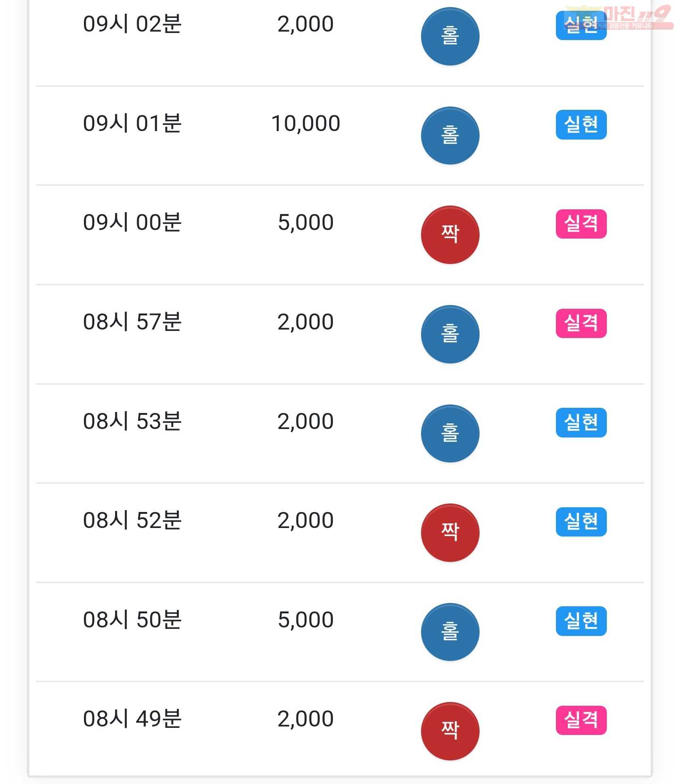
Task: Click the red 짝 circle for 08시 52분
Action: [x=450, y=533]
